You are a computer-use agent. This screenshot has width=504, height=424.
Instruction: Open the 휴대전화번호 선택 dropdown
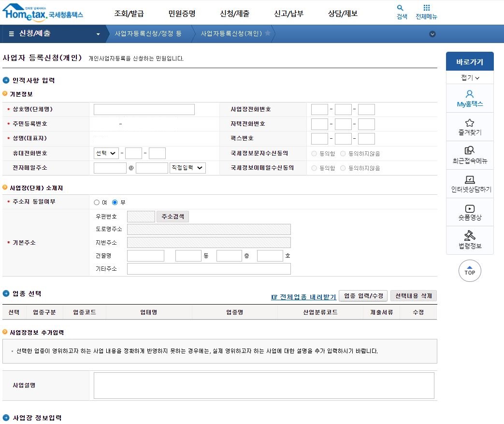pyautogui.click(x=106, y=153)
